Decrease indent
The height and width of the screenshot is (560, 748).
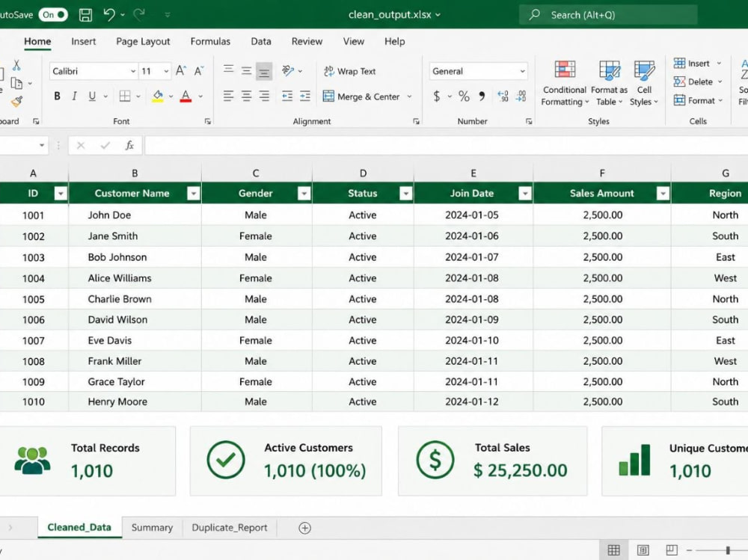pos(286,96)
